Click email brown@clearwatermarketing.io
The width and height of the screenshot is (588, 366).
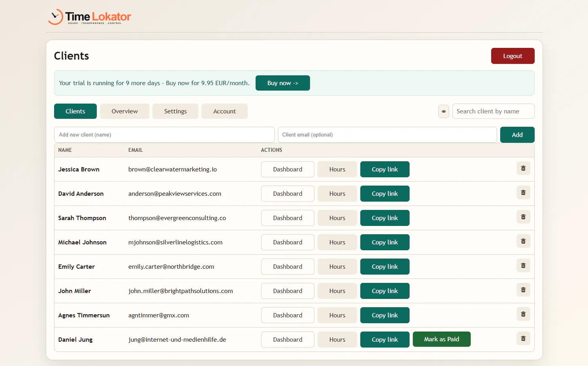(172, 169)
